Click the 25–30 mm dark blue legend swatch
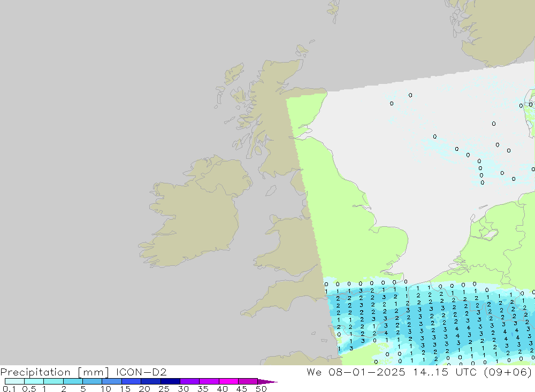 tap(170, 381)
